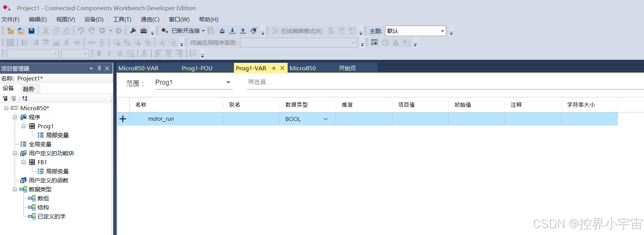Click add device icon in project manager
The height and width of the screenshot is (235, 644).
(x=5, y=99)
